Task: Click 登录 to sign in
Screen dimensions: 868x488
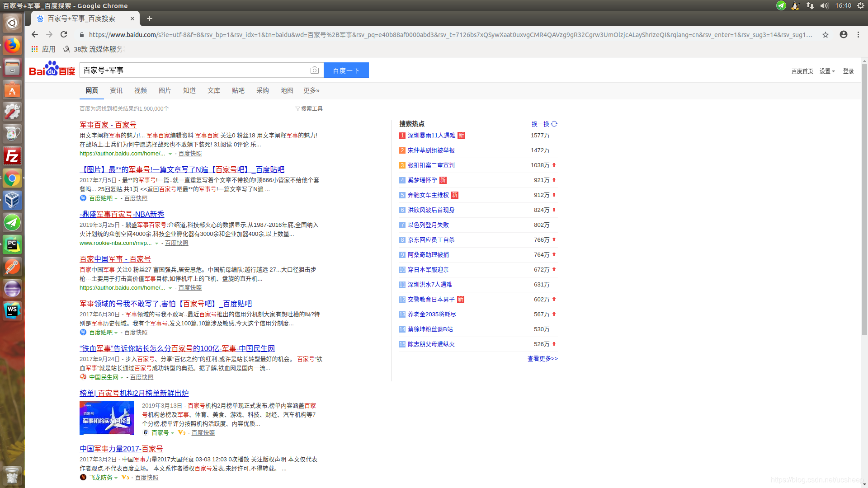Action: pyautogui.click(x=849, y=71)
